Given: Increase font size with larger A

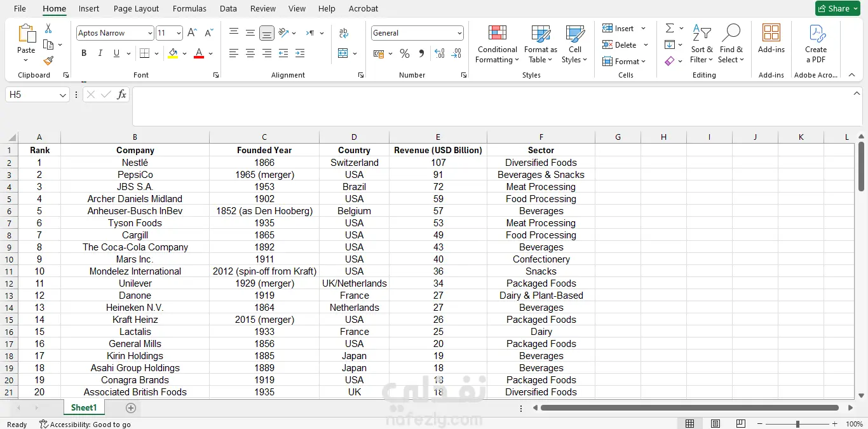Looking at the screenshot, I should pyautogui.click(x=192, y=33).
